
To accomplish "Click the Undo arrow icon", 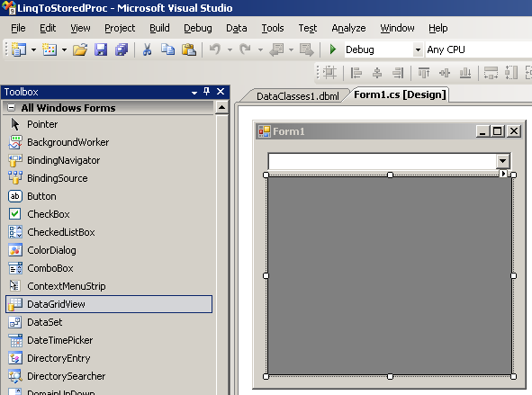I will [x=215, y=49].
